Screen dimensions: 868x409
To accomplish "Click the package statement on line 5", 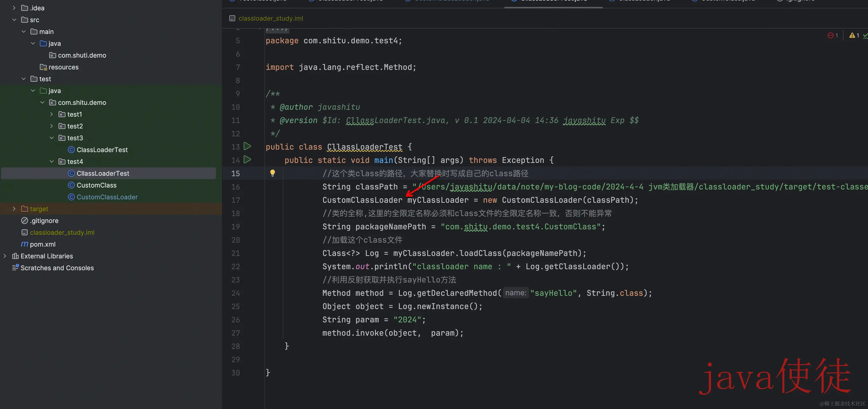I will coord(334,40).
